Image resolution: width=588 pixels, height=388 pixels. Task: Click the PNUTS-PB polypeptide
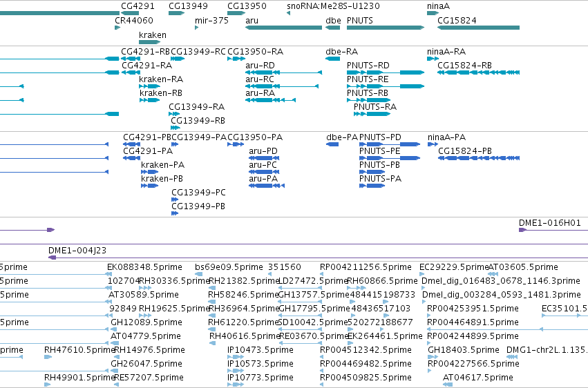pos(372,172)
